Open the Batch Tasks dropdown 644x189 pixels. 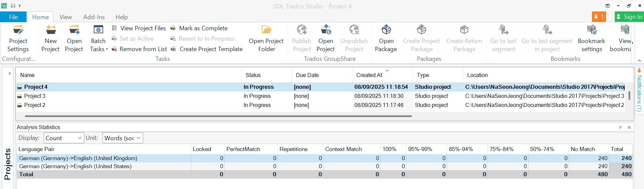point(98,39)
